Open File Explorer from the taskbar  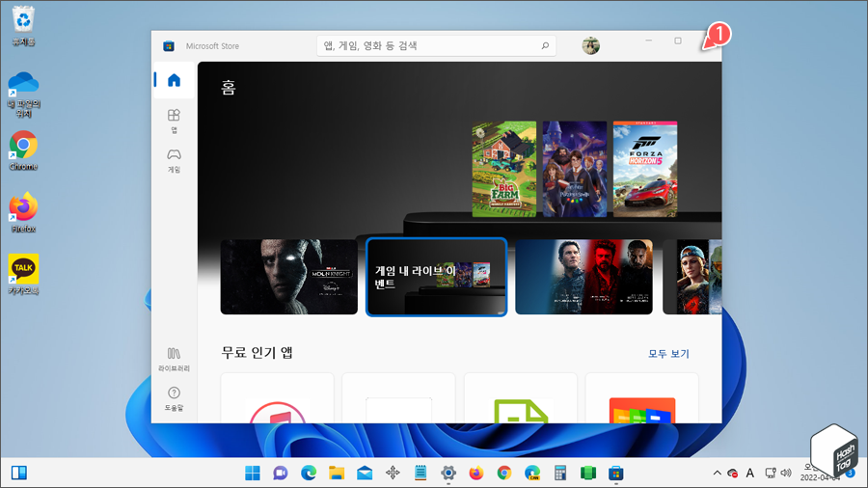tap(337, 474)
